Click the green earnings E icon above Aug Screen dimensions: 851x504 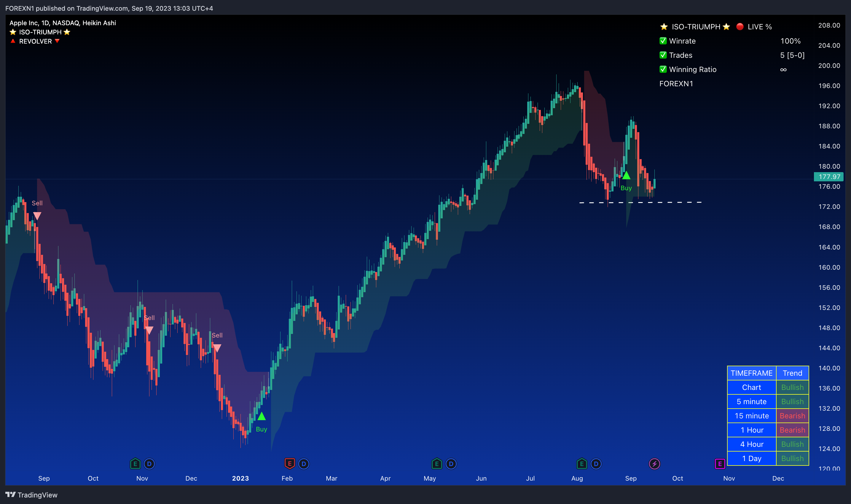click(582, 464)
